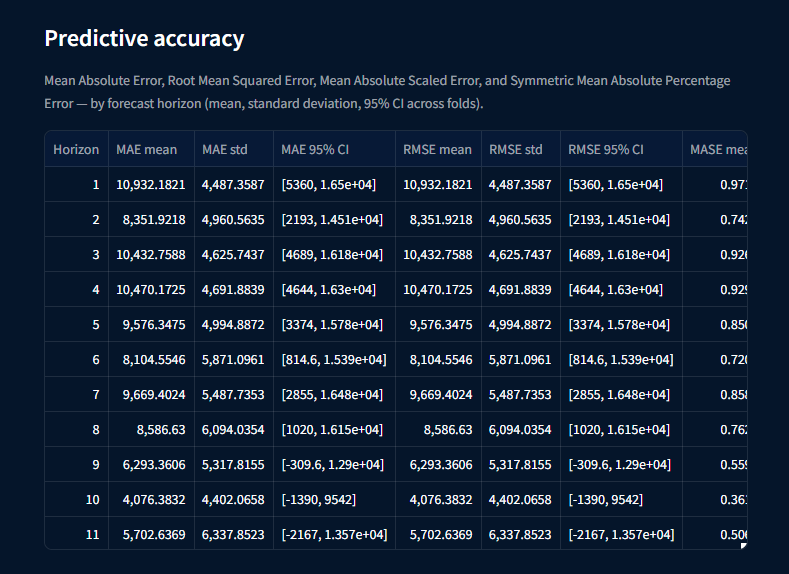Select MAE 95% CI cell [4689, 1.618e+04]
The image size is (789, 574).
point(335,255)
